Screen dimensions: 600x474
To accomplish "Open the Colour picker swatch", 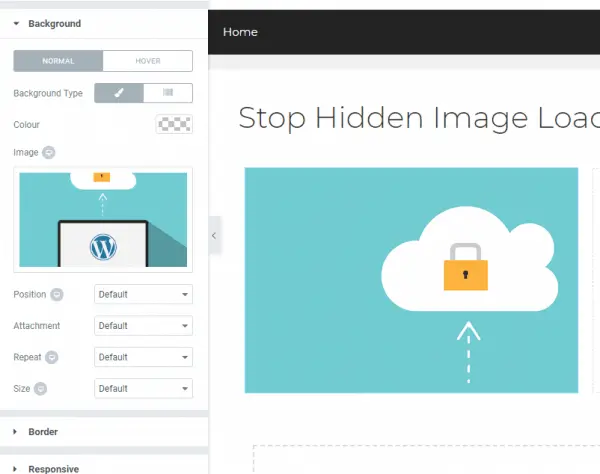I will tap(174, 124).
